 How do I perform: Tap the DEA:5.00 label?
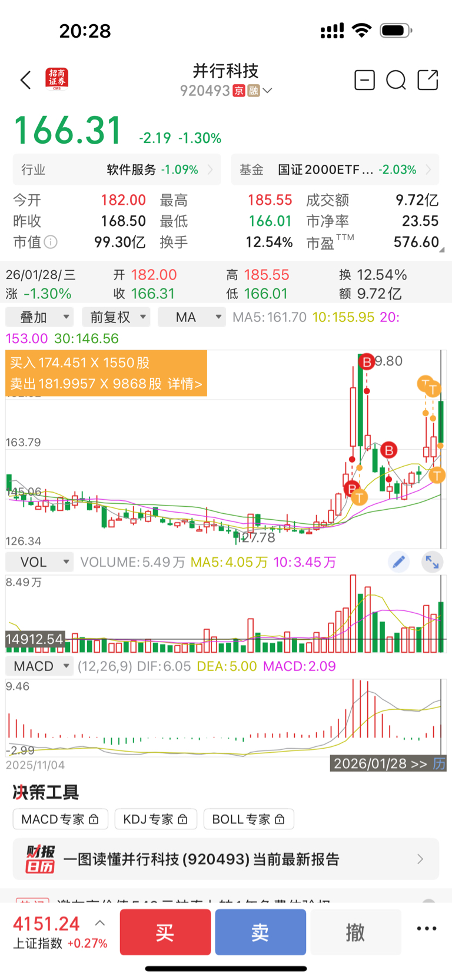tap(227, 666)
